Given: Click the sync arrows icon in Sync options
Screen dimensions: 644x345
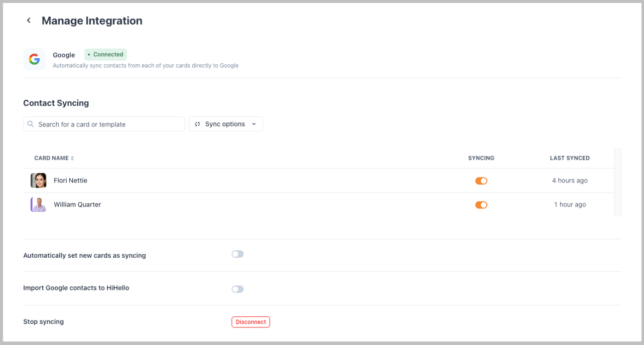Looking at the screenshot, I should point(197,124).
